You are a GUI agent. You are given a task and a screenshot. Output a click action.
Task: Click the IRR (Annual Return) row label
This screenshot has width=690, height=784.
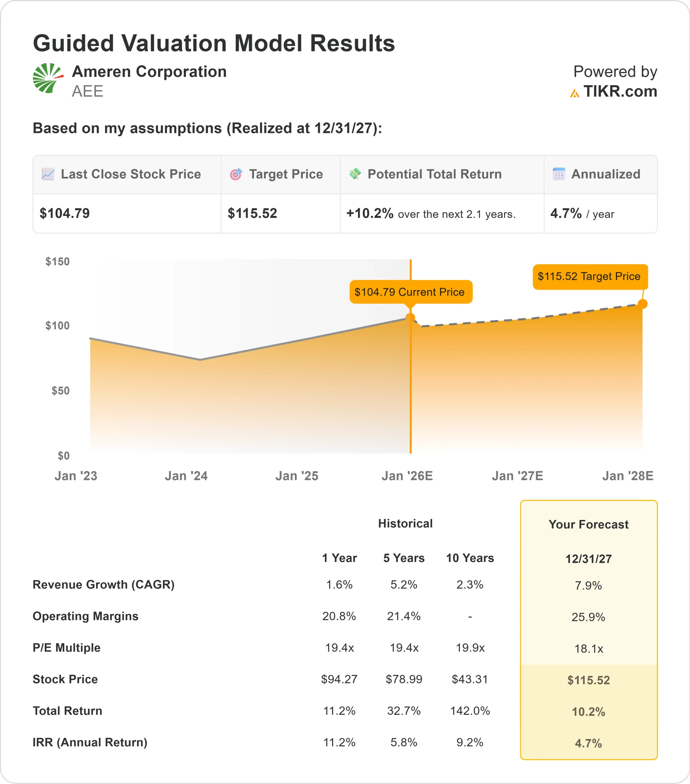pos(91,742)
